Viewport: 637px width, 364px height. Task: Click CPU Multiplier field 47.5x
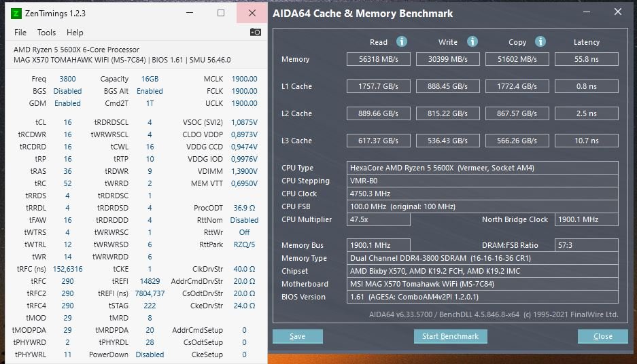(x=378, y=219)
